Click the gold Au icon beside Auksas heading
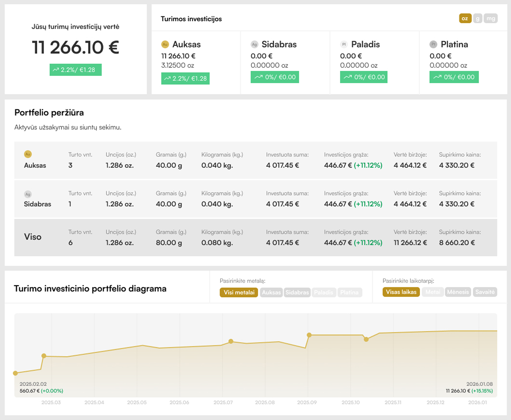Screen dimensions: 511x420 [x=165, y=44]
